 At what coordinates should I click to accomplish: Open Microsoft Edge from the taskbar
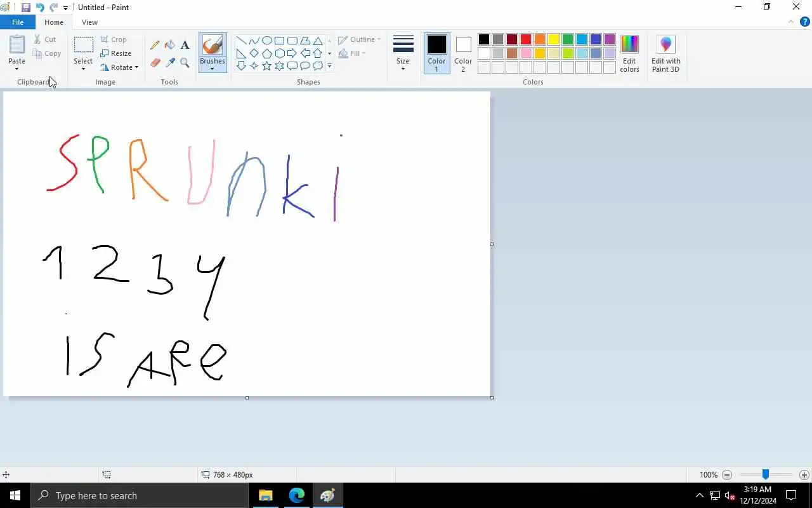pyautogui.click(x=296, y=495)
